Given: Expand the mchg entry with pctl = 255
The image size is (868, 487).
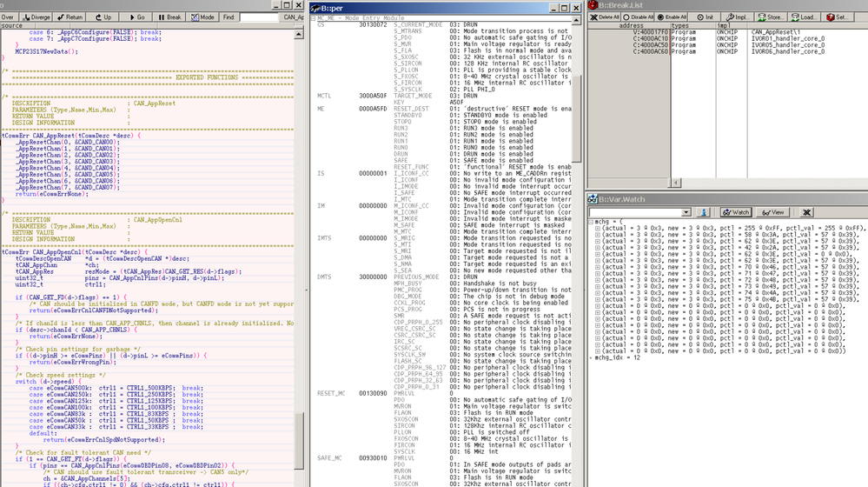Looking at the screenshot, I should 597,228.
